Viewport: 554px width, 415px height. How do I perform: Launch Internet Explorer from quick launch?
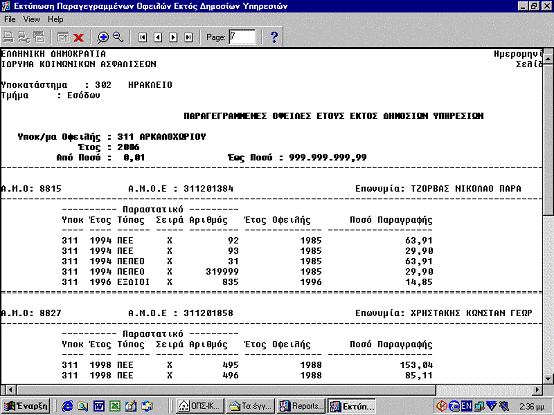[67, 406]
